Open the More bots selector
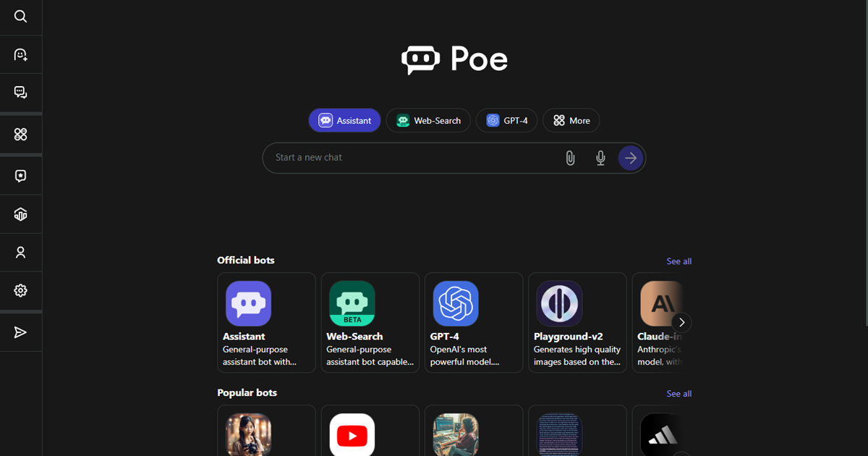 571,120
